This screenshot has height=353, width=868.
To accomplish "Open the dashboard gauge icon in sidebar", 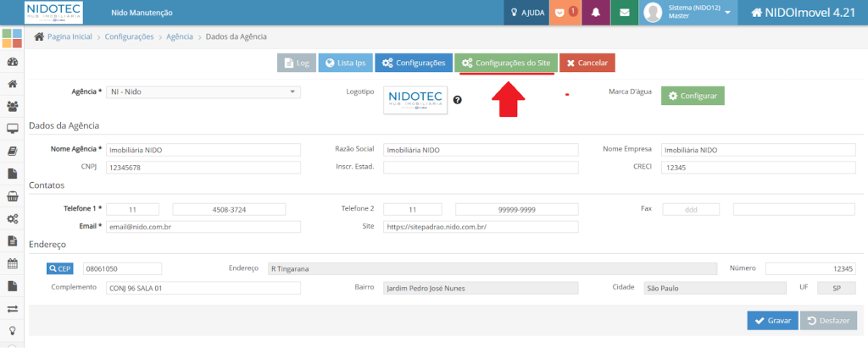I will tap(13, 62).
